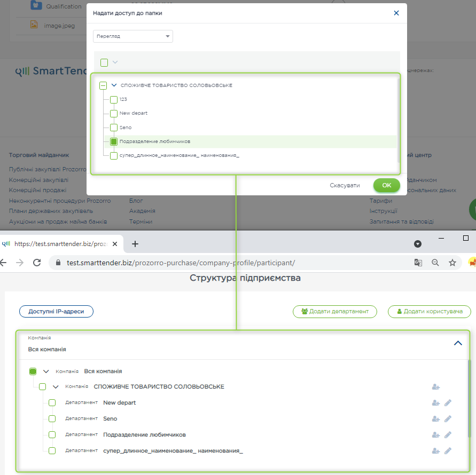Open the Перегляд dropdown
476x475 pixels.
(132, 36)
